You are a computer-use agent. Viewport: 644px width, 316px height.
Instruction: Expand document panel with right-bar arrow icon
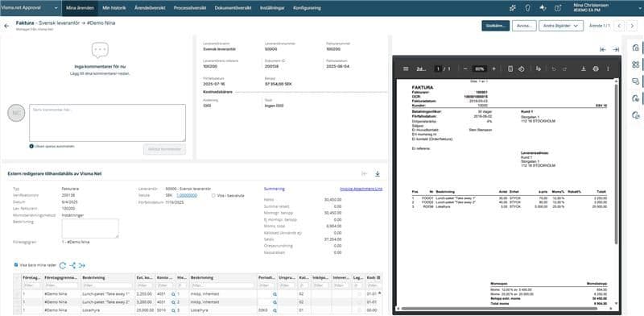coord(616,49)
